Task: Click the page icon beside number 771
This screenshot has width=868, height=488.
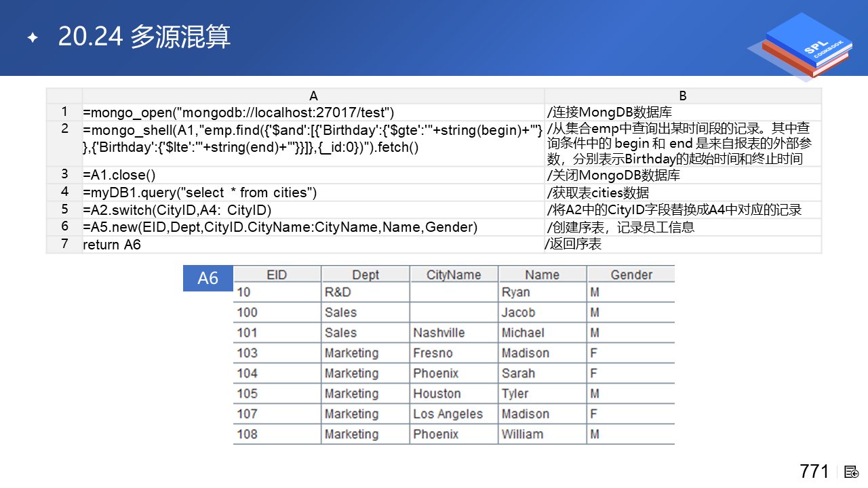Action: (x=852, y=472)
